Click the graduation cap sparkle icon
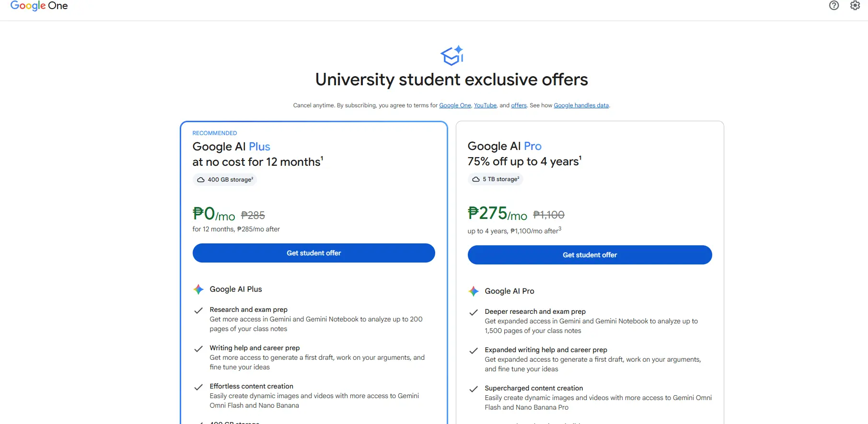This screenshot has width=868, height=424. point(452,56)
